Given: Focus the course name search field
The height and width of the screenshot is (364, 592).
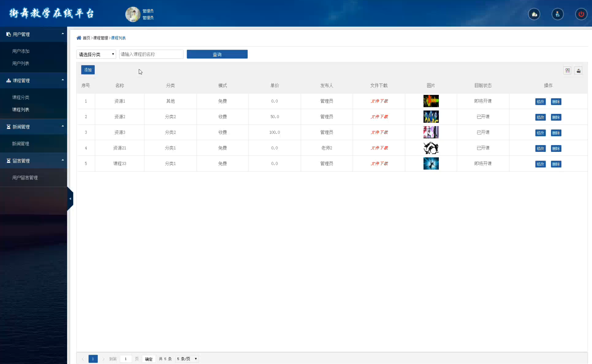Looking at the screenshot, I should click(151, 54).
